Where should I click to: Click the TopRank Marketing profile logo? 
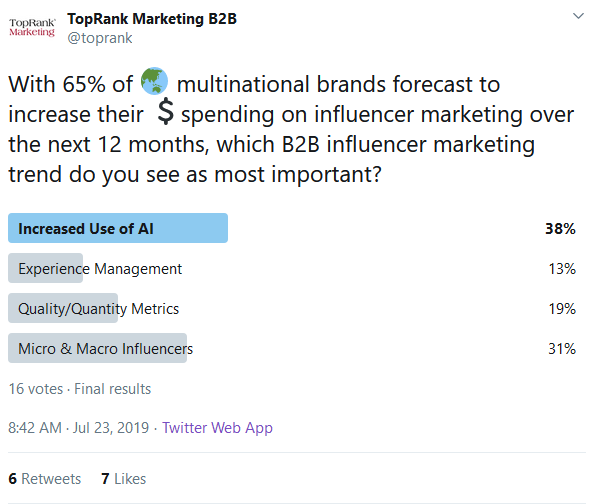click(32, 28)
